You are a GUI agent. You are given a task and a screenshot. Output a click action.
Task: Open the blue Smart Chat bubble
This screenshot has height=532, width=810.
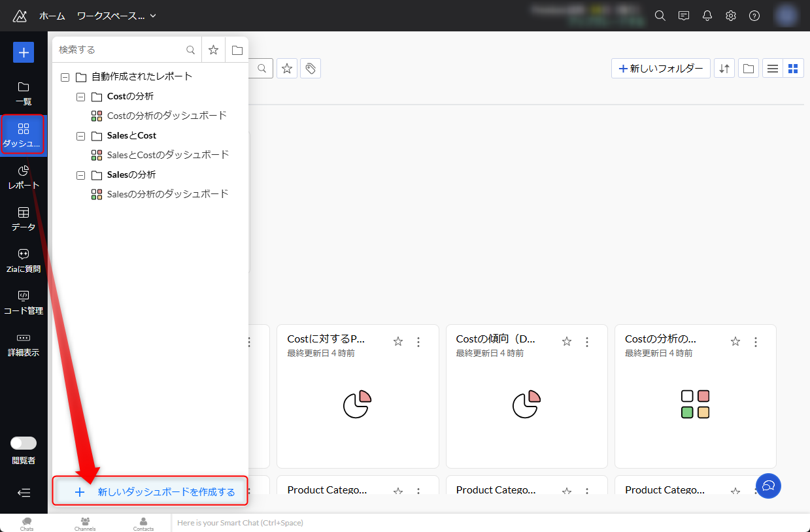coord(768,486)
